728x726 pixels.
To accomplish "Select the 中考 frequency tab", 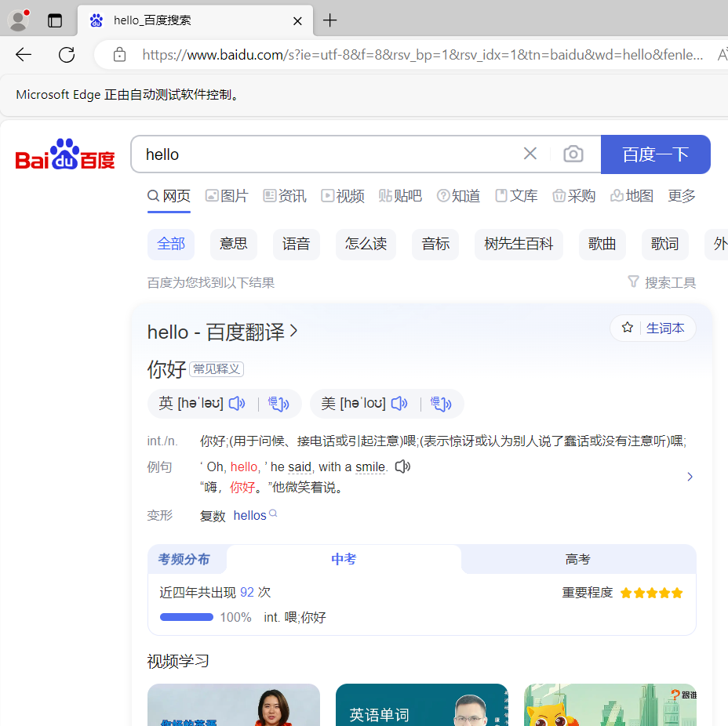I will [x=344, y=559].
